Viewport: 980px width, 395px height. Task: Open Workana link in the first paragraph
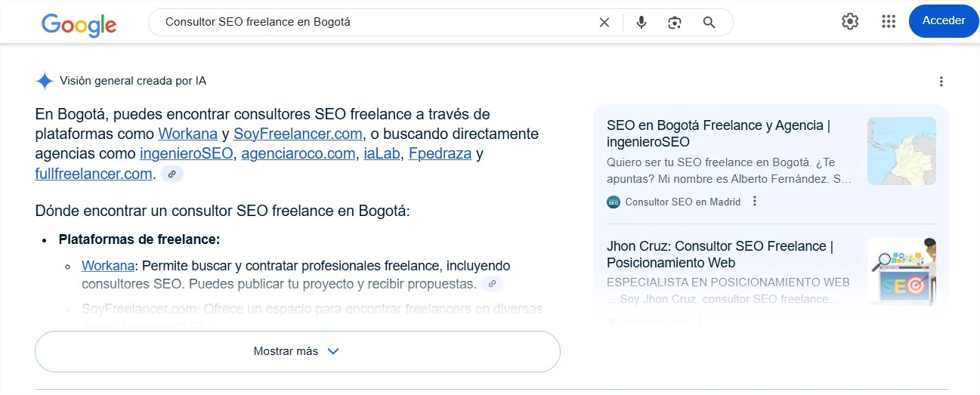188,134
